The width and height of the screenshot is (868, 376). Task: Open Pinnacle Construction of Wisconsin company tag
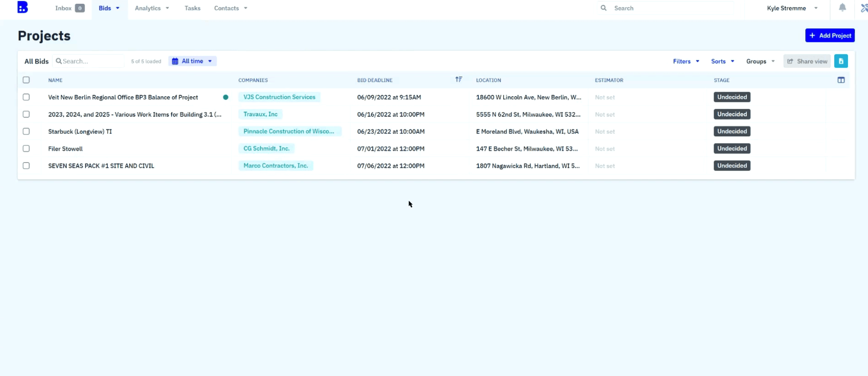(x=289, y=131)
